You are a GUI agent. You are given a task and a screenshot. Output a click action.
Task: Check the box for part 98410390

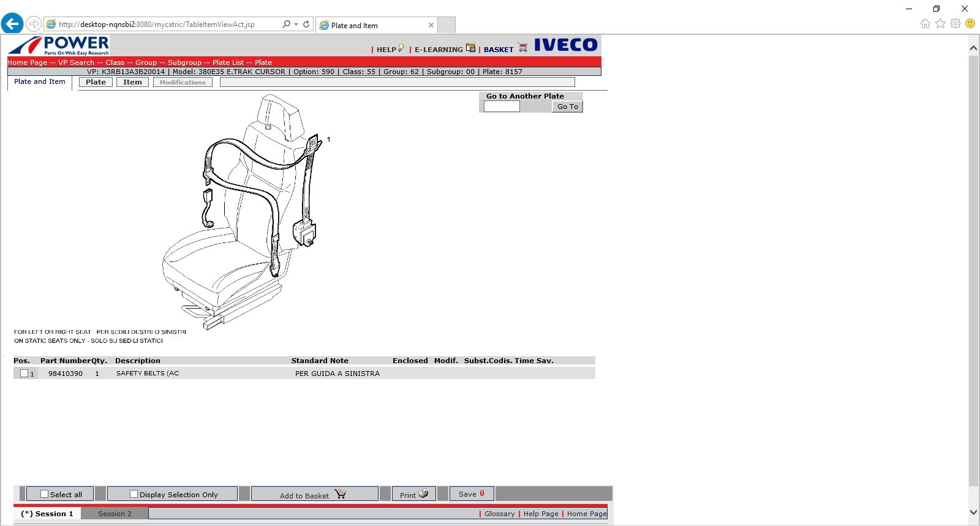pyautogui.click(x=24, y=374)
